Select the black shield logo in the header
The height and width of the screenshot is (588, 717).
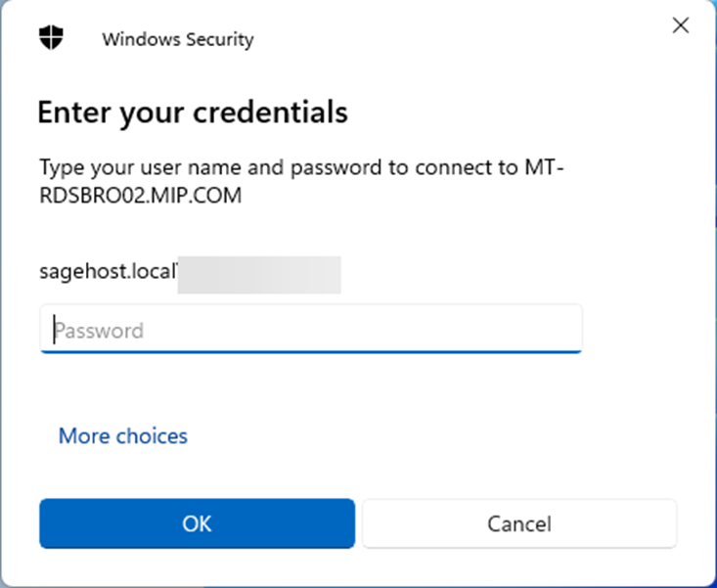[51, 38]
